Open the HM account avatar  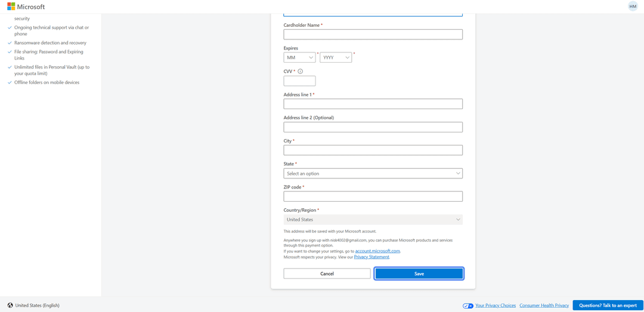(x=633, y=6)
